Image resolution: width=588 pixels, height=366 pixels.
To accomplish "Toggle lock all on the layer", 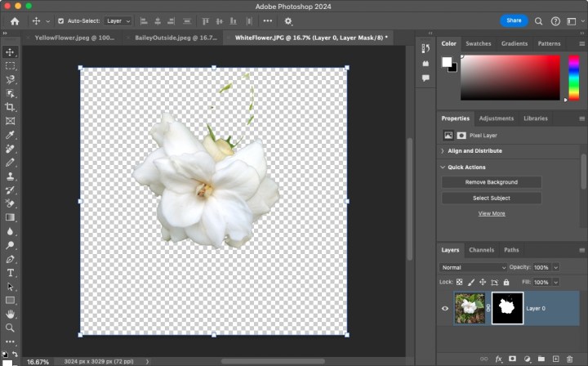I will [507, 282].
